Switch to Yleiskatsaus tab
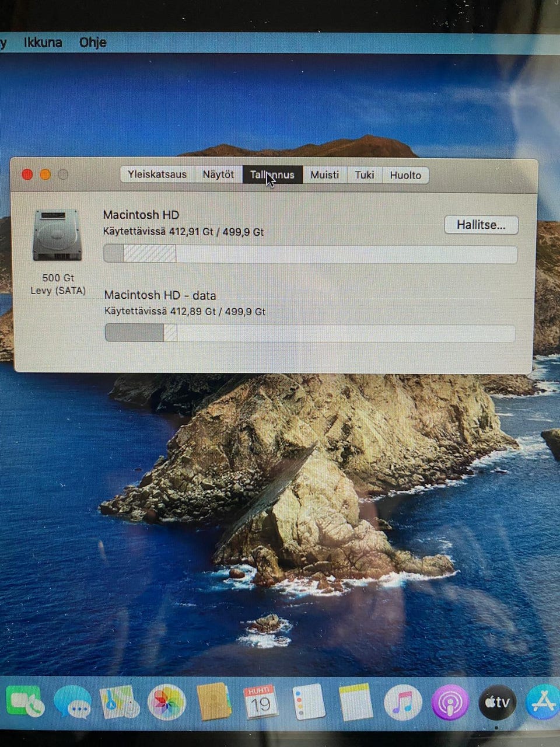Screen dimensions: 560x747 point(157,174)
